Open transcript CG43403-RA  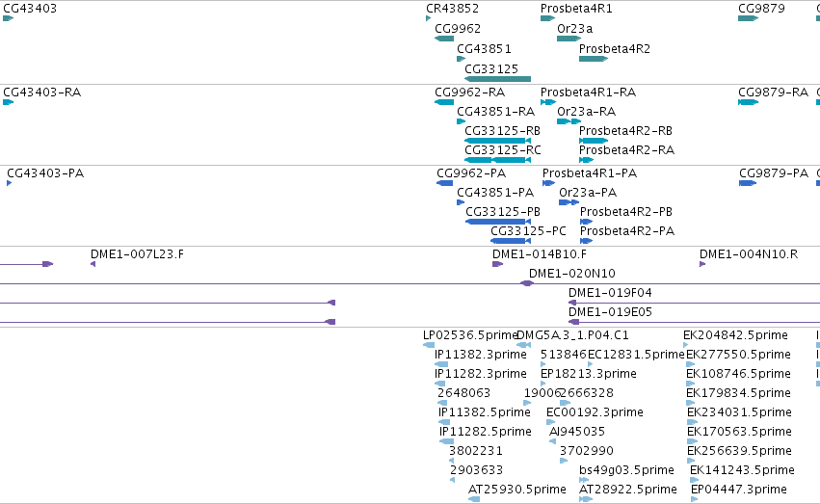click(x=41, y=93)
